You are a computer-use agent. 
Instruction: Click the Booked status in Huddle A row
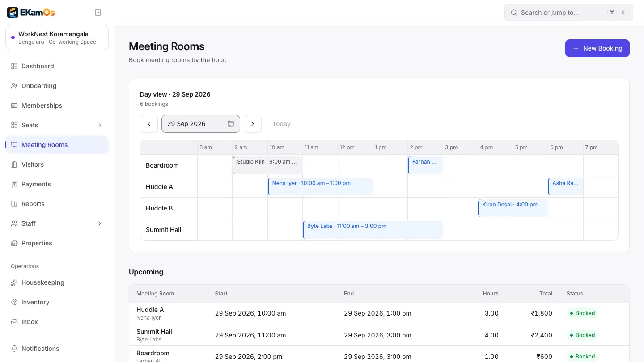click(x=582, y=313)
